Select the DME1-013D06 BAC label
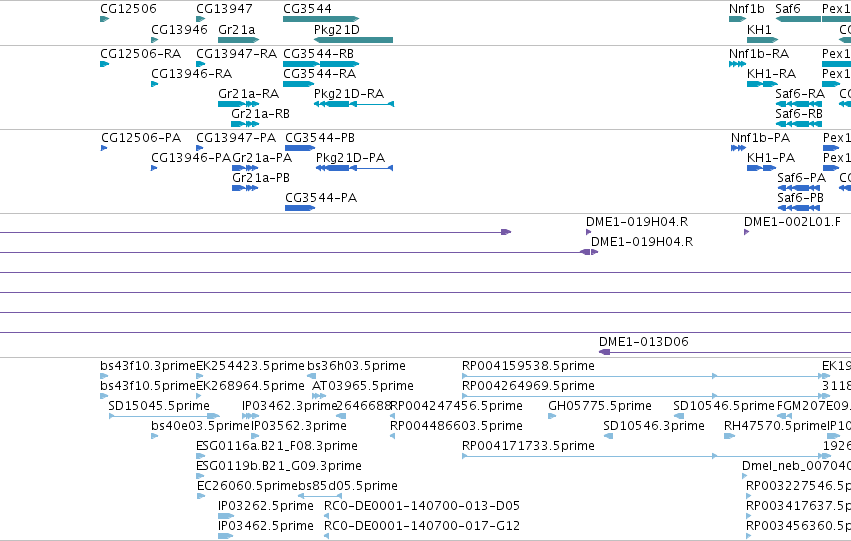Viewport: 851px width, 541px height. coord(644,342)
